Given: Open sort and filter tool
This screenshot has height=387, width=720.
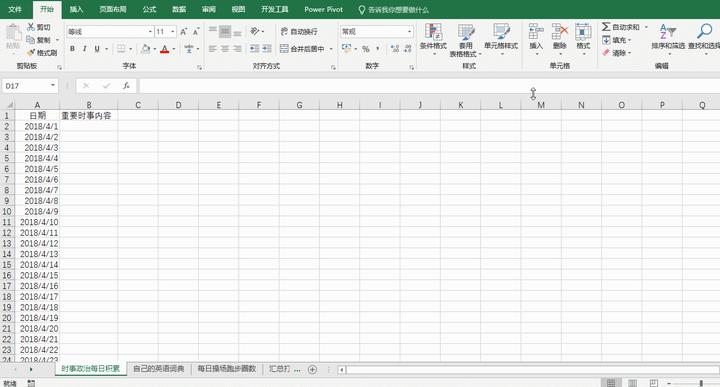Looking at the screenshot, I should (x=668, y=38).
